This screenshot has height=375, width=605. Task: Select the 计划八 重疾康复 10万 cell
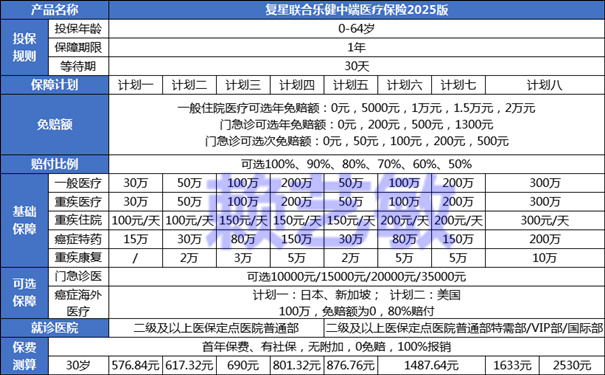click(x=544, y=258)
